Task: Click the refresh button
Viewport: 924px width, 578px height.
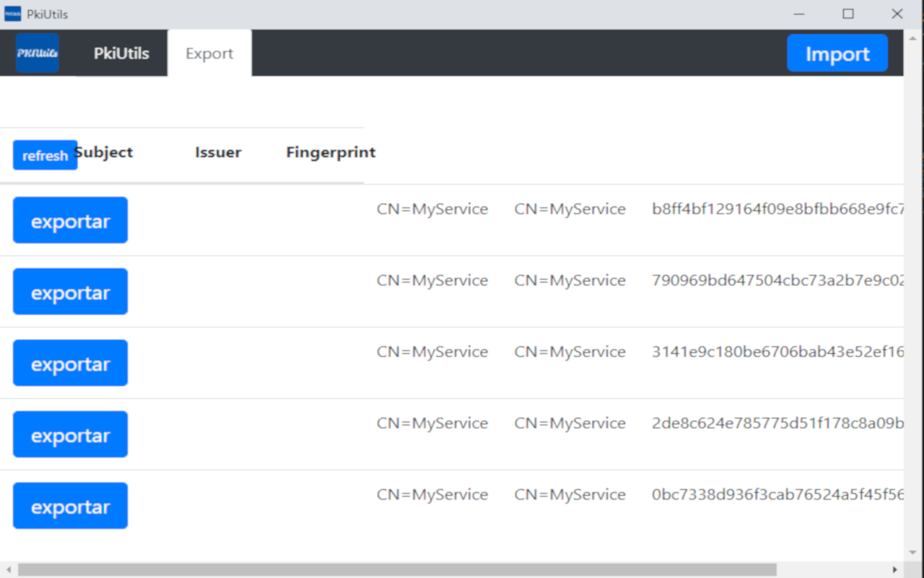Action: 45,155
